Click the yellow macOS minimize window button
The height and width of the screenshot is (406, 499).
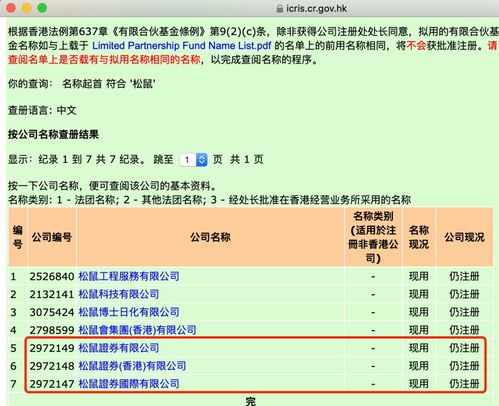(x=27, y=8)
